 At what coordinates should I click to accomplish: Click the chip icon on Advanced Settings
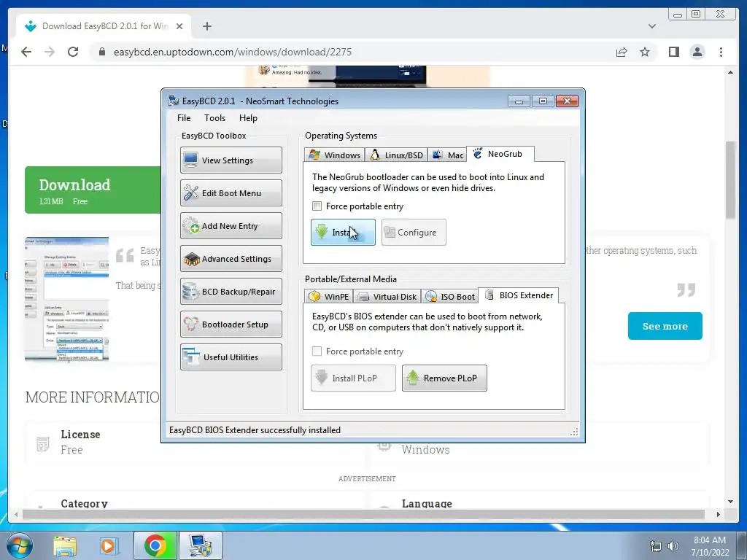(x=192, y=259)
